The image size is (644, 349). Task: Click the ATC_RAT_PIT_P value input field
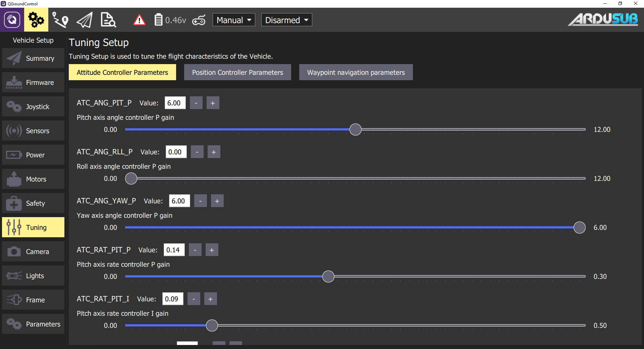174,250
